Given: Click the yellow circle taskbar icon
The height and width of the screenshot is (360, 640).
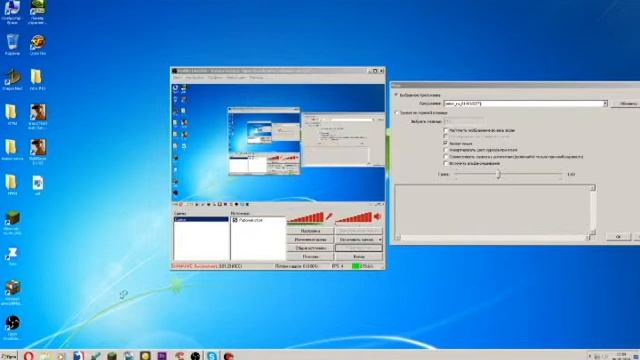Looking at the screenshot, I should point(145,356).
